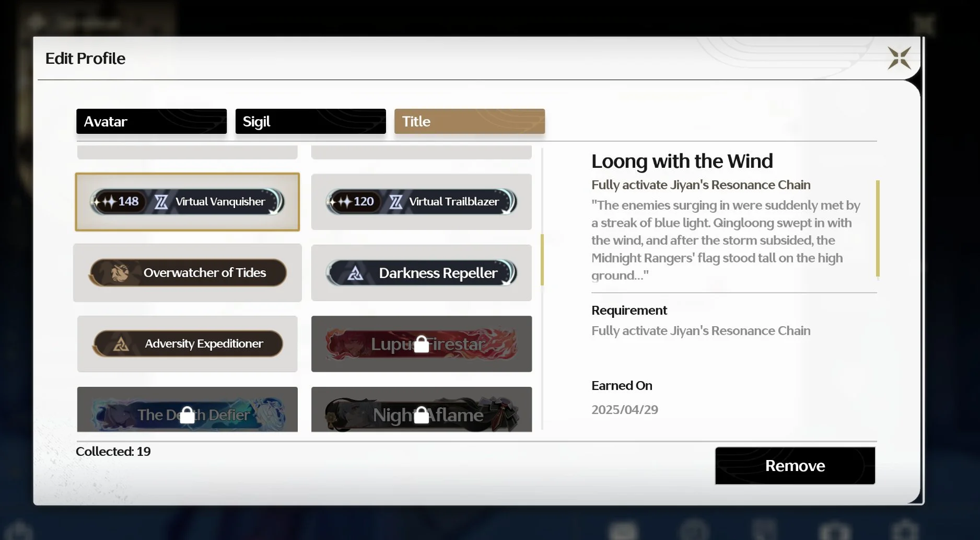
Task: Click the lock icon on The Death Defier
Action: 187,415
